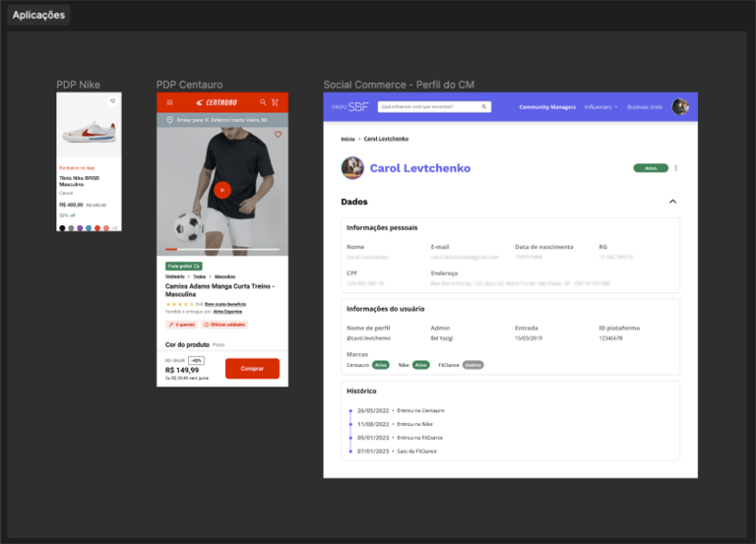Screen dimensions: 756x544
Task: Select the blue color swatch on Nike card
Action: (89, 228)
